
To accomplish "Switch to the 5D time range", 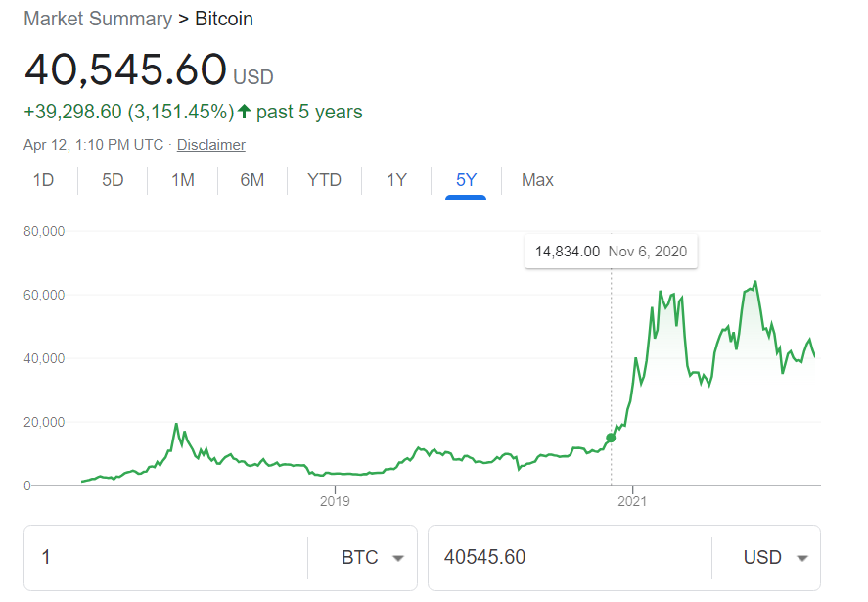I will pyautogui.click(x=114, y=180).
